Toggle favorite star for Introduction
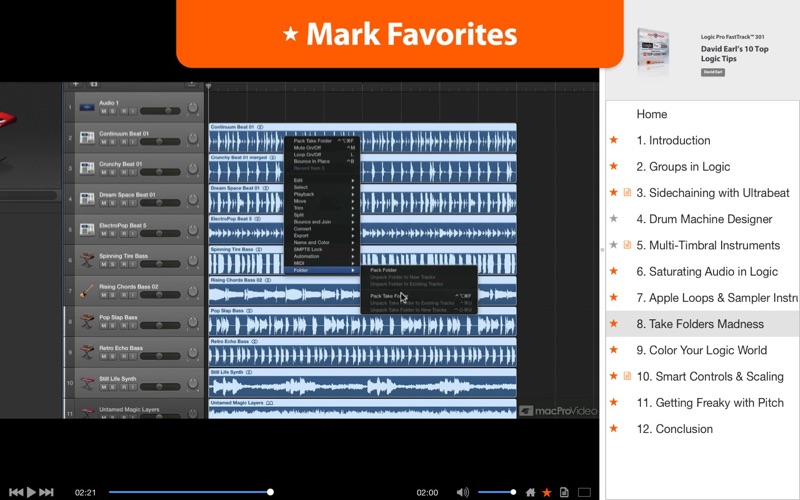Image resolution: width=800 pixels, height=500 pixels. pyautogui.click(x=614, y=140)
